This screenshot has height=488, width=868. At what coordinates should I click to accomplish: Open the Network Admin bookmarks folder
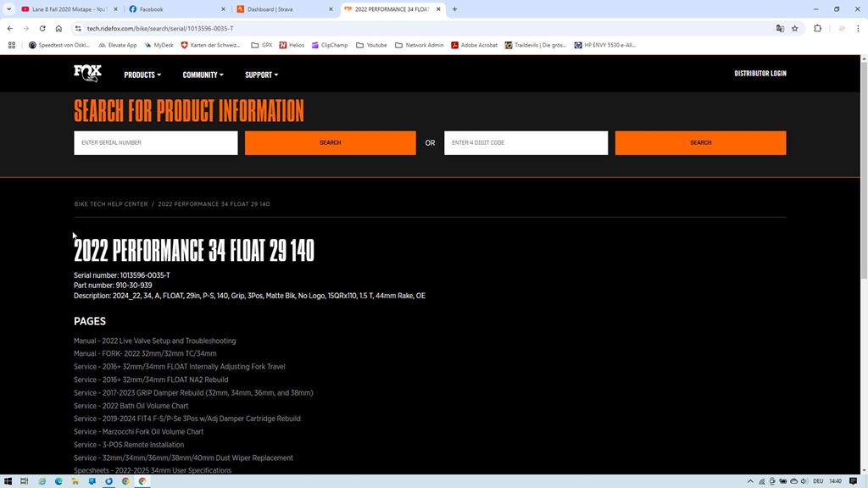pyautogui.click(x=419, y=45)
